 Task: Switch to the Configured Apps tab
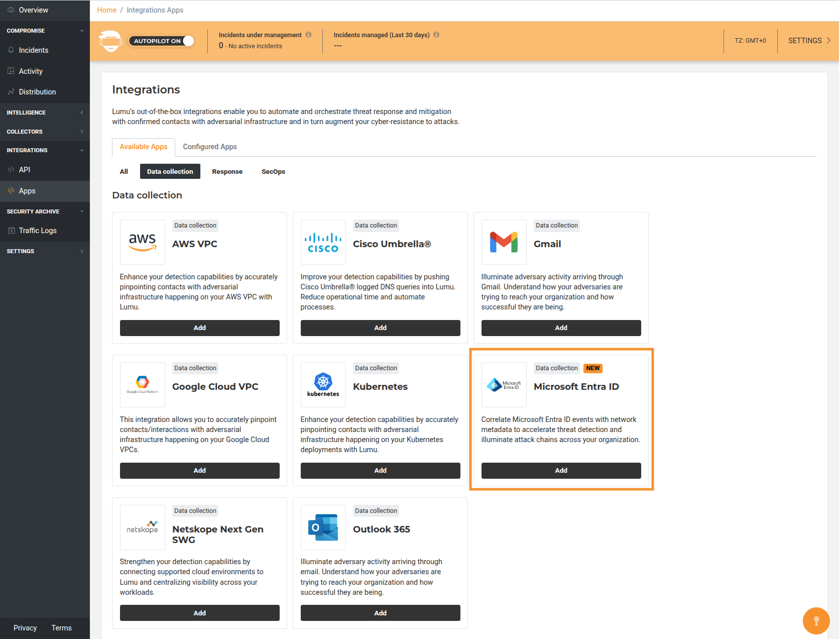pyautogui.click(x=209, y=147)
